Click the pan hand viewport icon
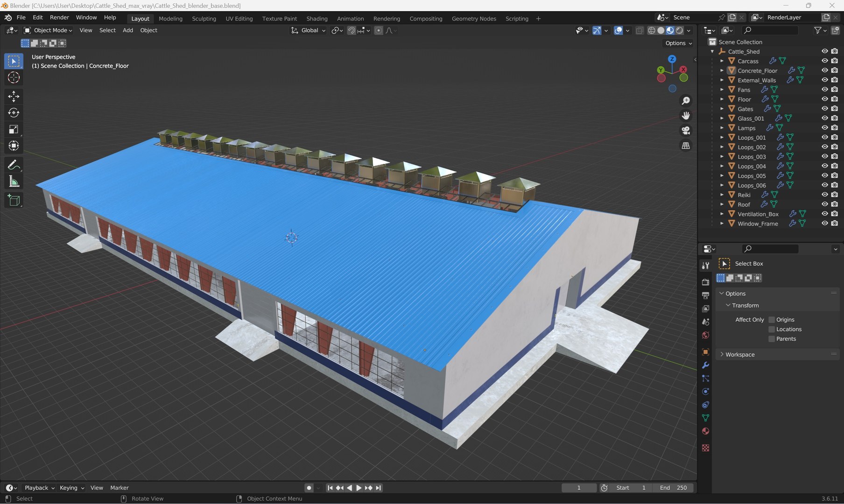Viewport: 844px width, 504px height. coord(686,116)
